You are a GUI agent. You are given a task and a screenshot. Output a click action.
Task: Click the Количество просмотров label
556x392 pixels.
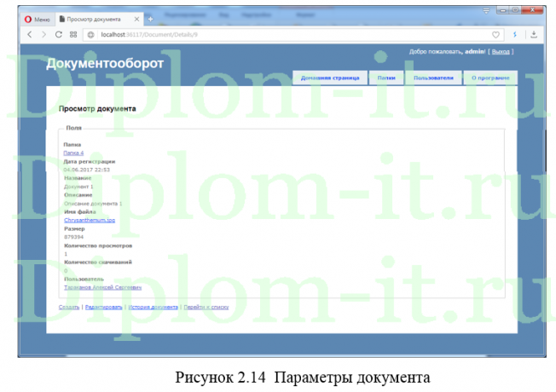[98, 245]
